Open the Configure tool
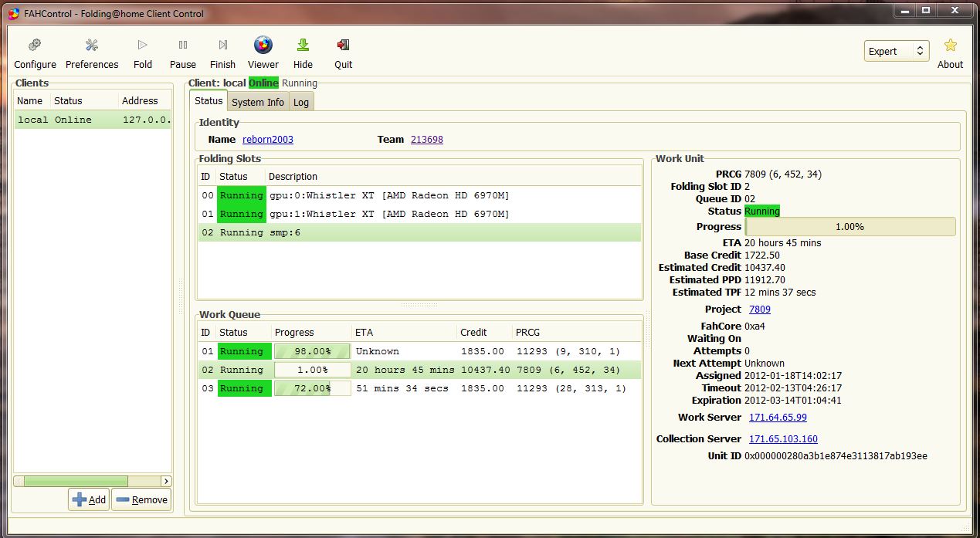The height and width of the screenshot is (538, 980). [35, 54]
